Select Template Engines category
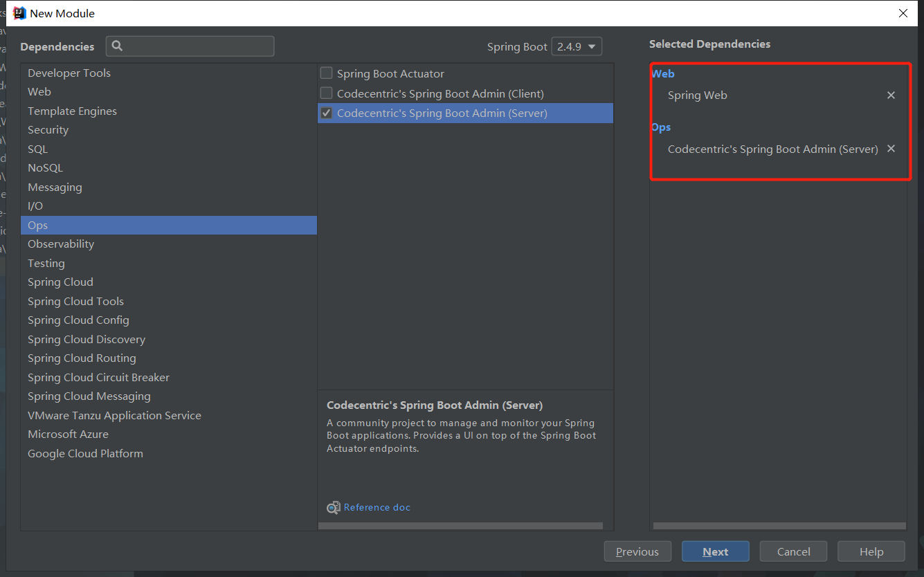Screen dimensions: 924x577 tap(169, 111)
